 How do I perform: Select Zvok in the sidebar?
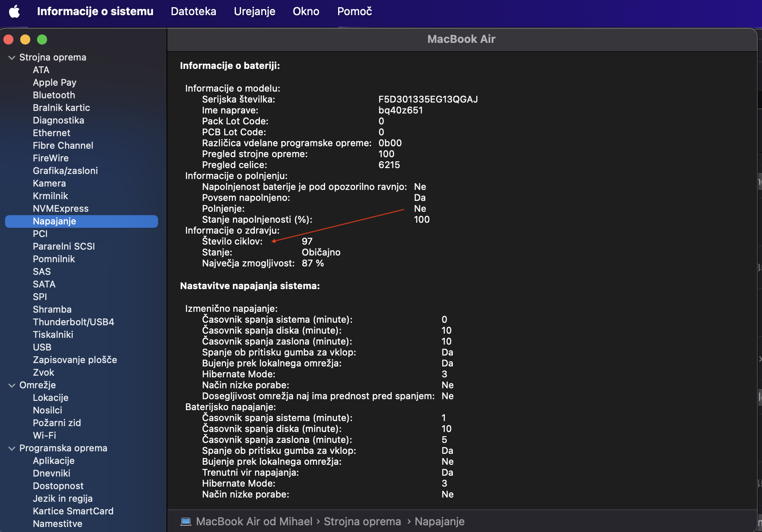point(43,372)
